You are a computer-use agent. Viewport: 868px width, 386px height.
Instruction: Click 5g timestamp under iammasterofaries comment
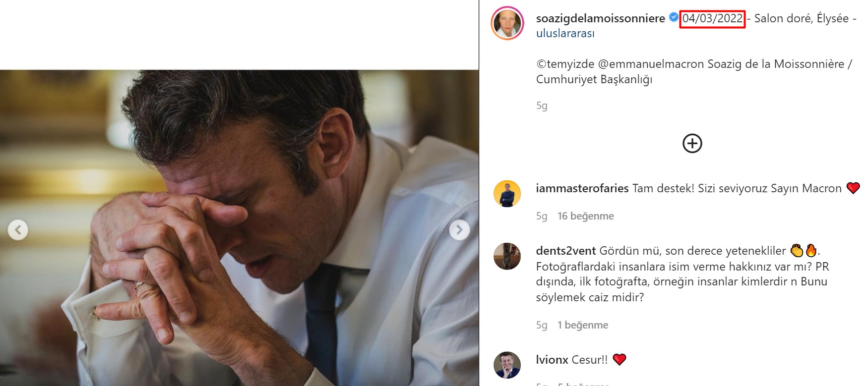542,216
